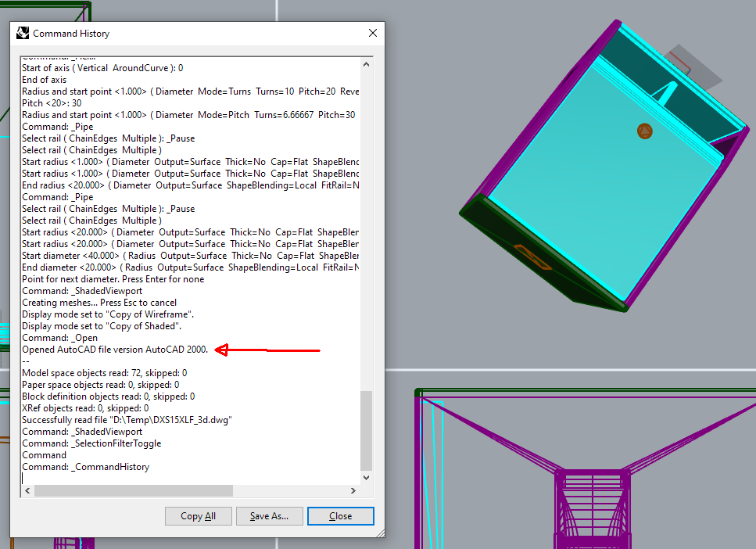Click the line 'XRef objects read: 0, skipped: 0'
The height and width of the screenshot is (549, 756).
click(x=85, y=408)
